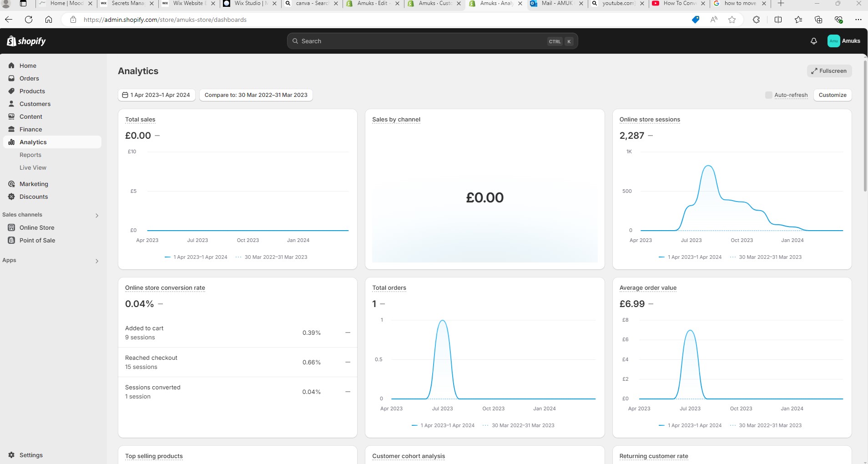Click the Shopify logo in header
The height and width of the screenshot is (464, 868).
[x=26, y=41]
